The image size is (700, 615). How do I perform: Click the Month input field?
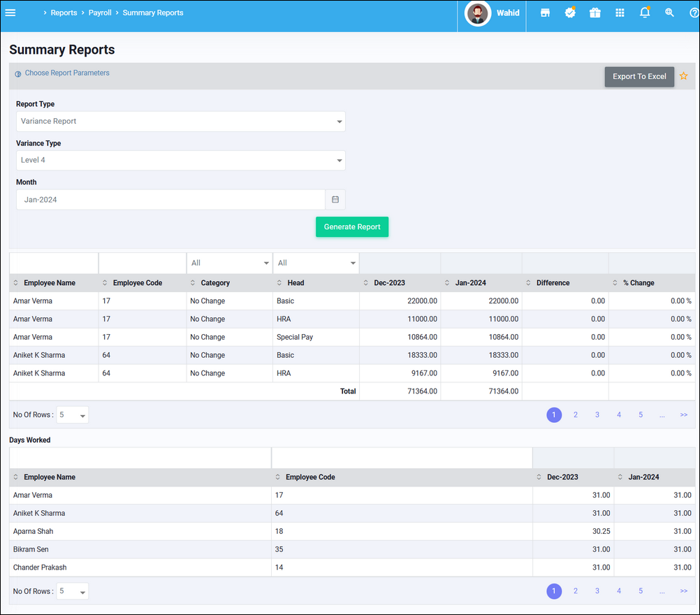[170, 200]
